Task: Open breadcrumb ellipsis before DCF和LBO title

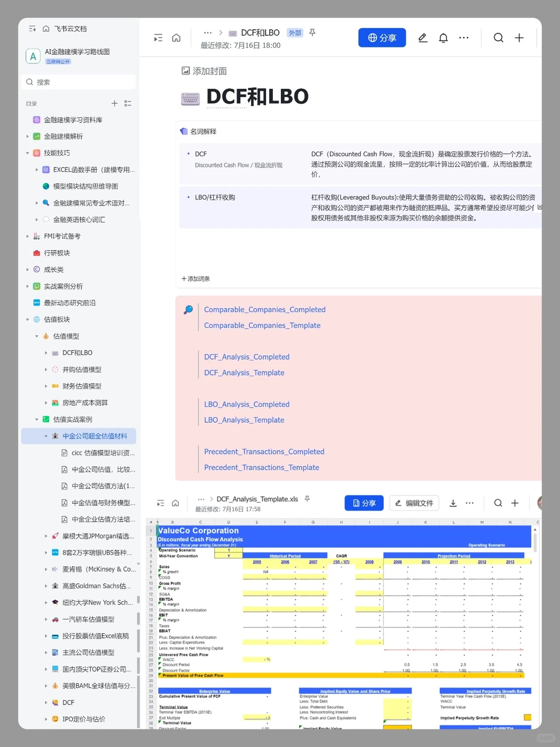Action: (208, 33)
